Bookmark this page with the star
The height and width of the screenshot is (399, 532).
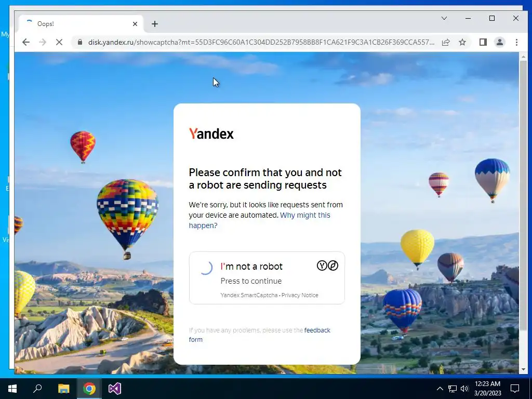pyautogui.click(x=462, y=42)
